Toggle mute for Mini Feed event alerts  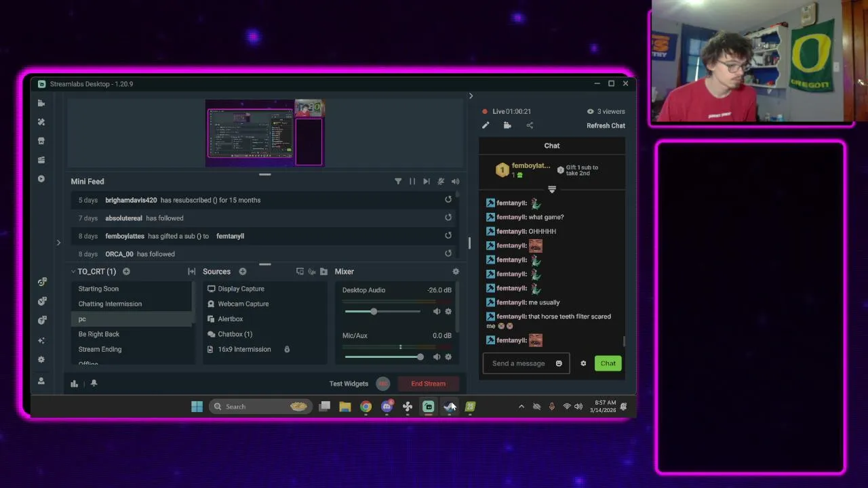click(x=441, y=182)
